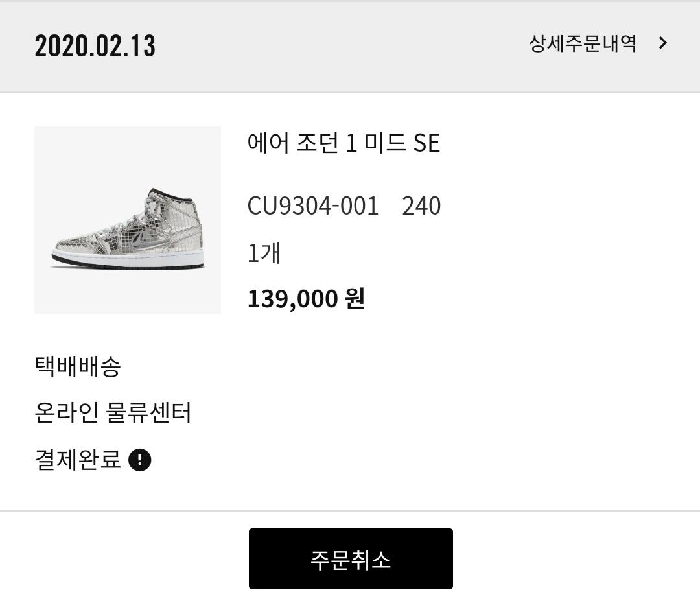Select the product title 에어 조던 1 미드 SE
The image size is (700, 601).
[344, 143]
